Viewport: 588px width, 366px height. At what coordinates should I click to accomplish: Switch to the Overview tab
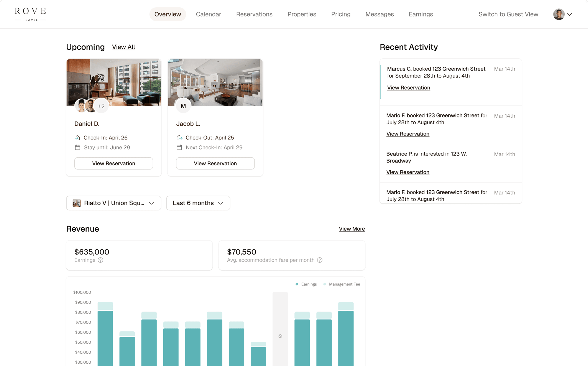pyautogui.click(x=168, y=14)
